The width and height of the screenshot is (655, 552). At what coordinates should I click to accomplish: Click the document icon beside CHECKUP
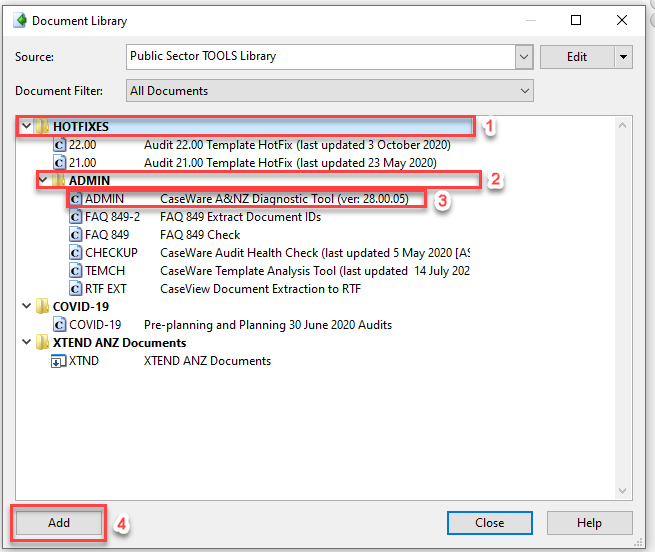(x=75, y=252)
